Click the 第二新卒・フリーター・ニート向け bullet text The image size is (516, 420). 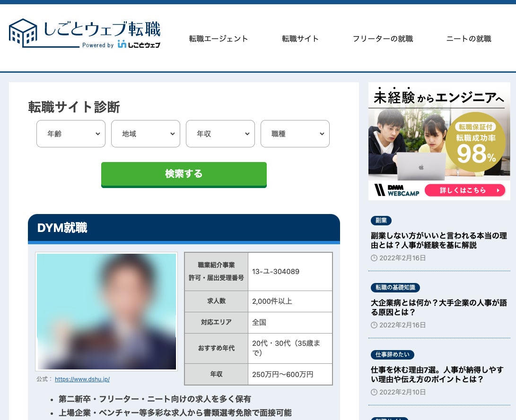(x=155, y=399)
